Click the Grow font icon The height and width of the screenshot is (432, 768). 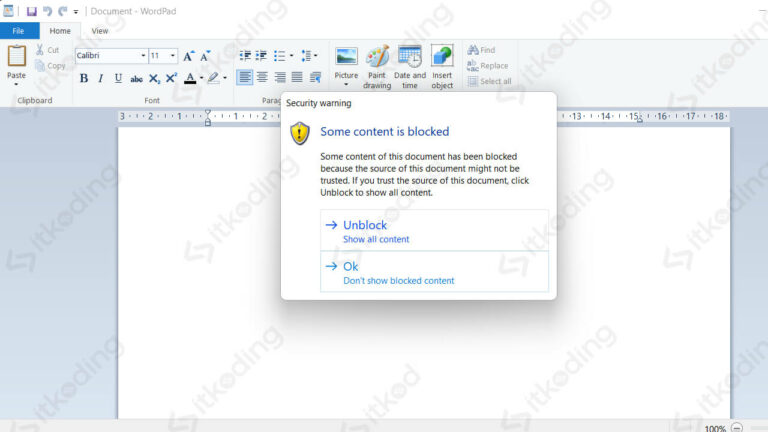[x=189, y=56]
